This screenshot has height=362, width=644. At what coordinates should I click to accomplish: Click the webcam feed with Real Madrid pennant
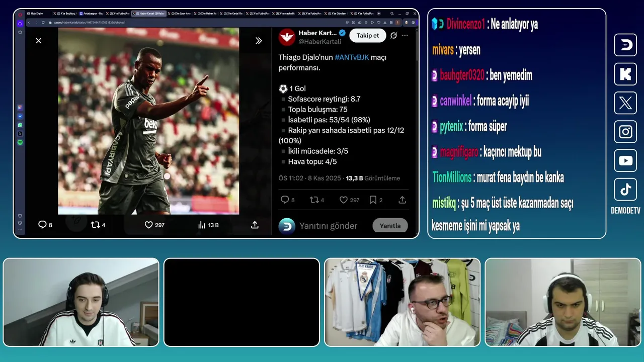point(403,302)
